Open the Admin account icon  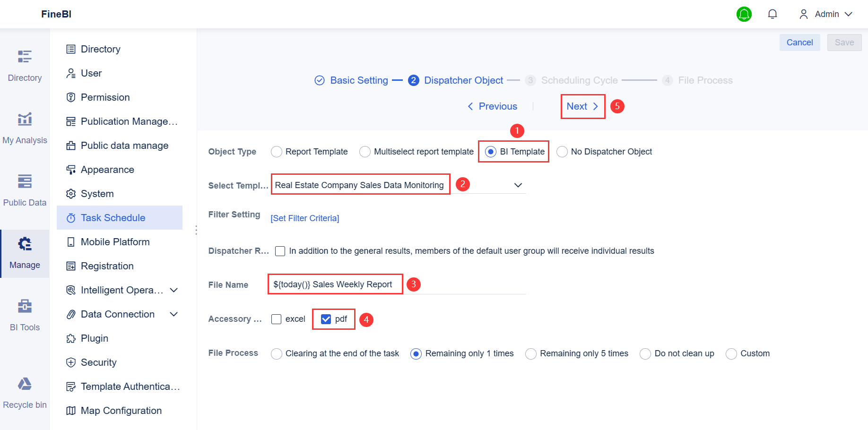click(803, 14)
